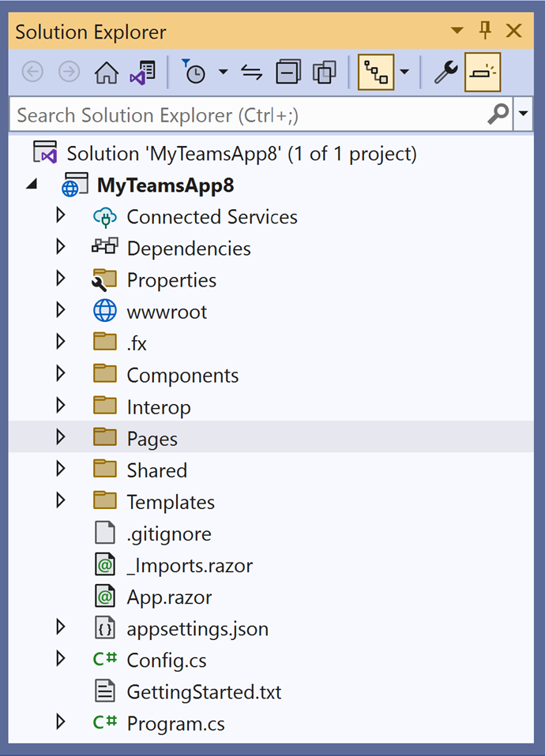The image size is (545, 756).
Task: Click inside the Search Solution Explorer box
Action: click(237, 114)
